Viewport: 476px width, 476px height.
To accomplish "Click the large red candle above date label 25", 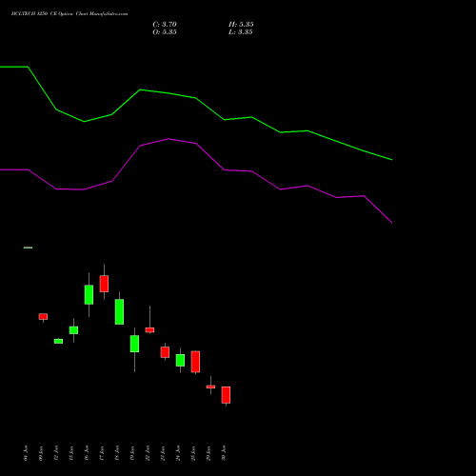I will click(195, 362).
